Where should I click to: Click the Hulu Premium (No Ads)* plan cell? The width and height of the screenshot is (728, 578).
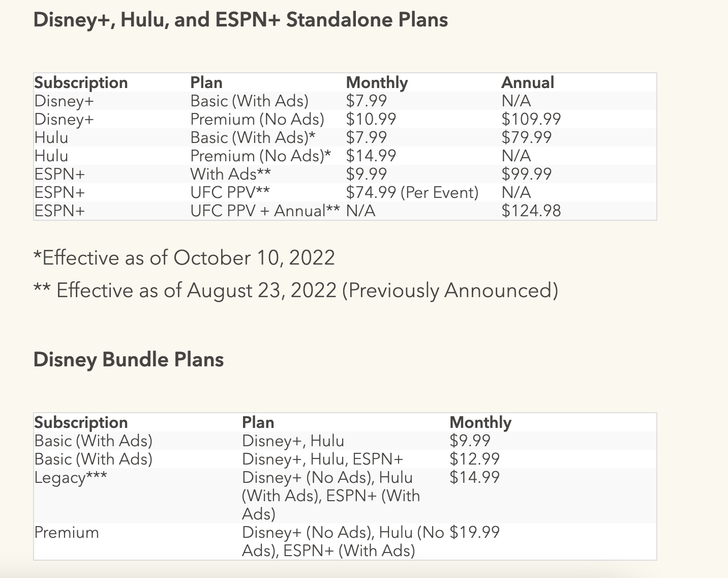click(260, 156)
